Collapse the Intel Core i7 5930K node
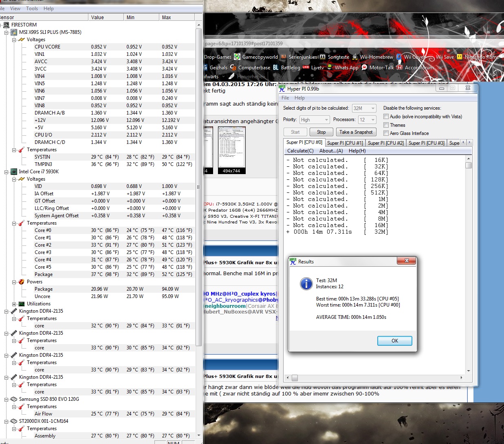The height and width of the screenshot is (444, 504). point(7,172)
